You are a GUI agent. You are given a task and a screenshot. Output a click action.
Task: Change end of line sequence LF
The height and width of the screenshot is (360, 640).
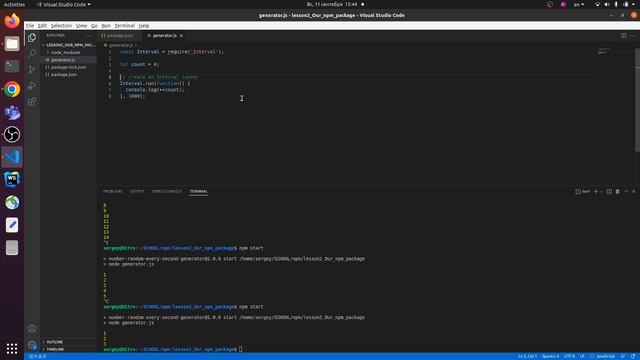(x=582, y=356)
